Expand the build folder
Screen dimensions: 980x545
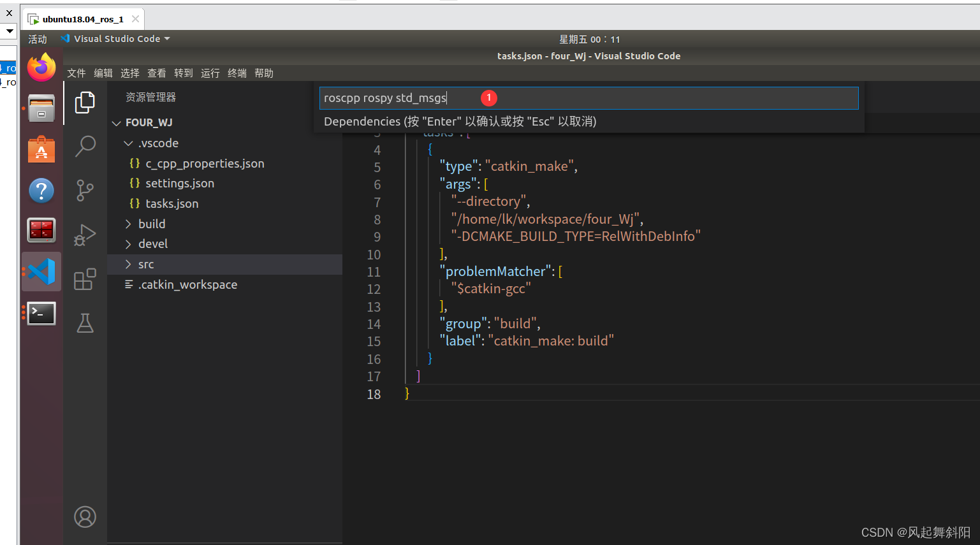click(128, 224)
